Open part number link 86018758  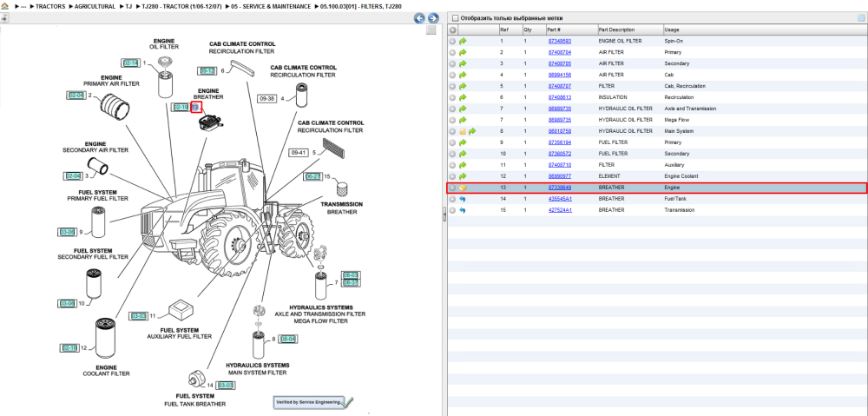[x=560, y=131]
